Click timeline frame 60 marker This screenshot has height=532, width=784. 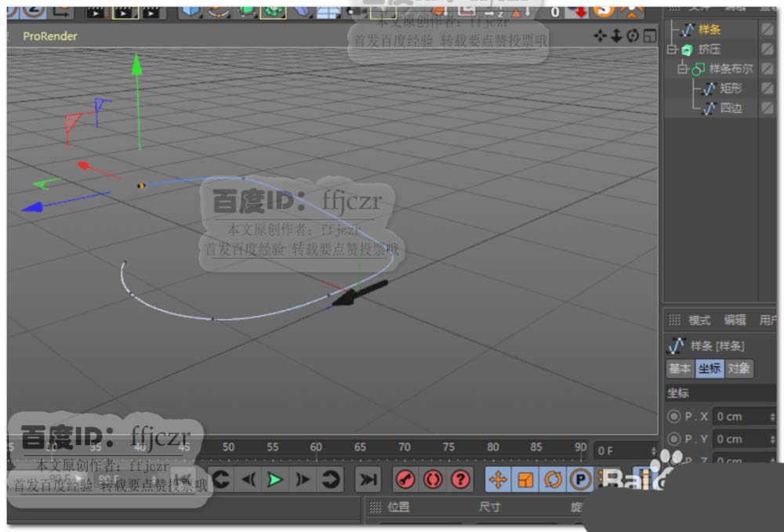pos(316,447)
